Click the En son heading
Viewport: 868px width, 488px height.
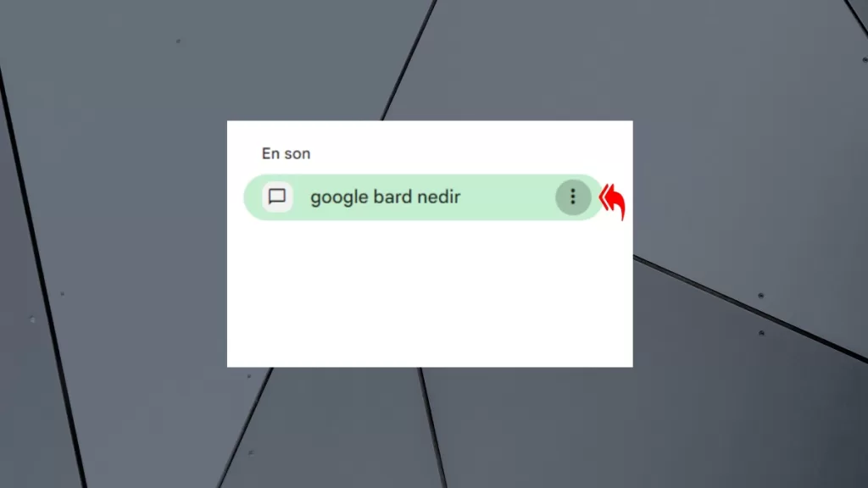click(287, 154)
